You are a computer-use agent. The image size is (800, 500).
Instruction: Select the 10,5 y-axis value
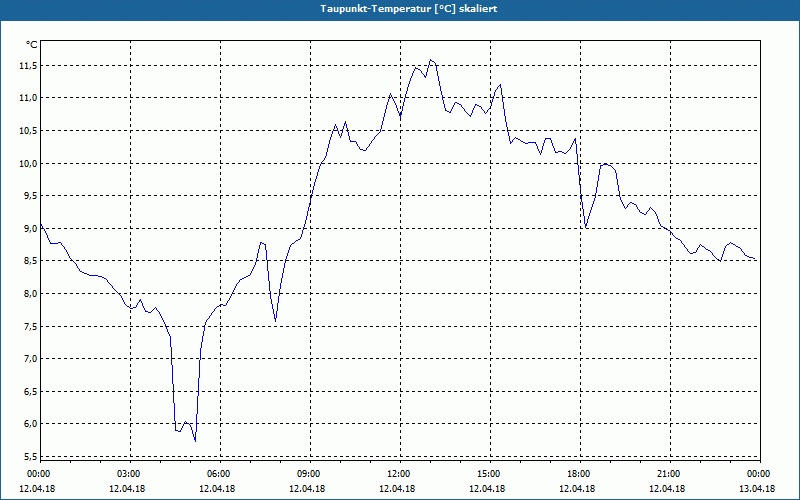(29, 131)
